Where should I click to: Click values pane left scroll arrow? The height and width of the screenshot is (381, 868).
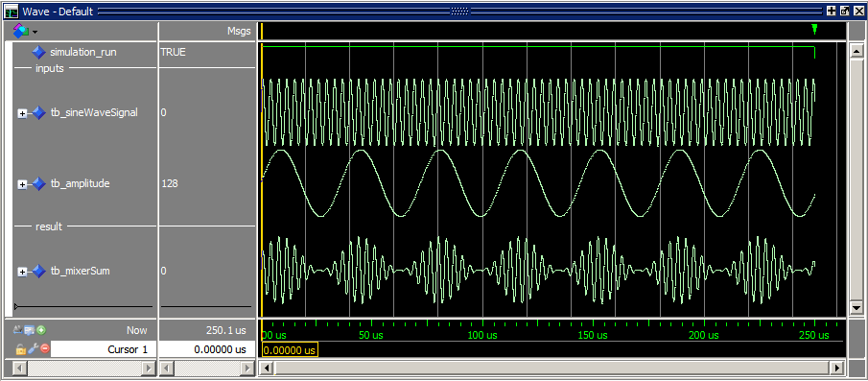(167, 368)
